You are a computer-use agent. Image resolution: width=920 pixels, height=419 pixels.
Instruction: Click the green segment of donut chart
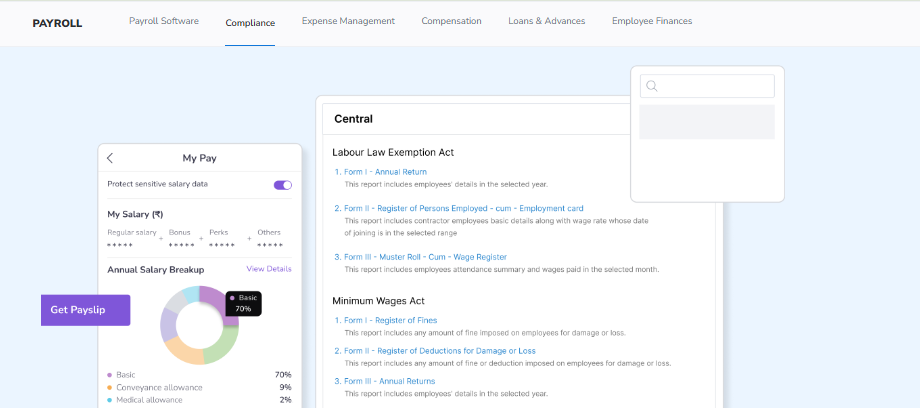pos(224,344)
